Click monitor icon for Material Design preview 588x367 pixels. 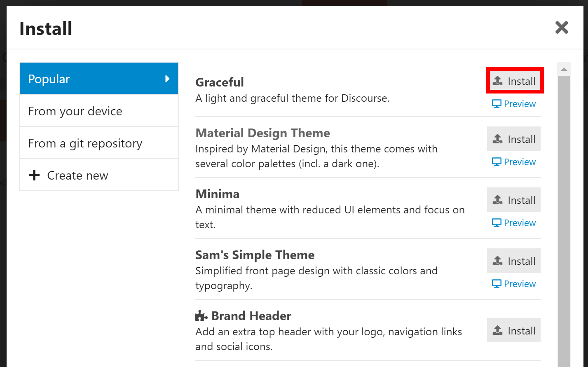click(x=497, y=162)
